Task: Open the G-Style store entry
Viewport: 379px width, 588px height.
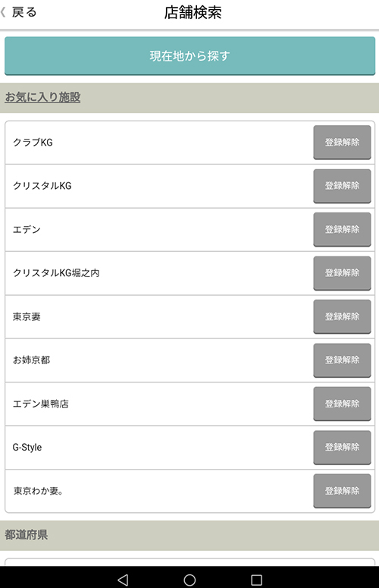Action: tap(159, 448)
